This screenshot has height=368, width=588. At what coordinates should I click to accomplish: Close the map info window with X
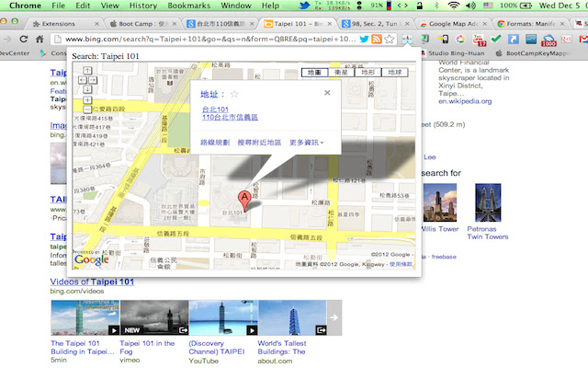point(327,93)
